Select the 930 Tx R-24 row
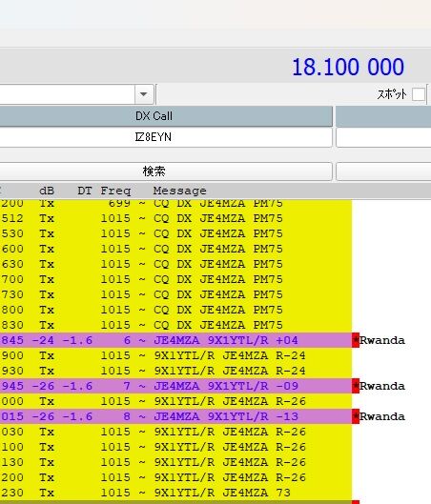Screen dimensions: 431x504 (176, 371)
